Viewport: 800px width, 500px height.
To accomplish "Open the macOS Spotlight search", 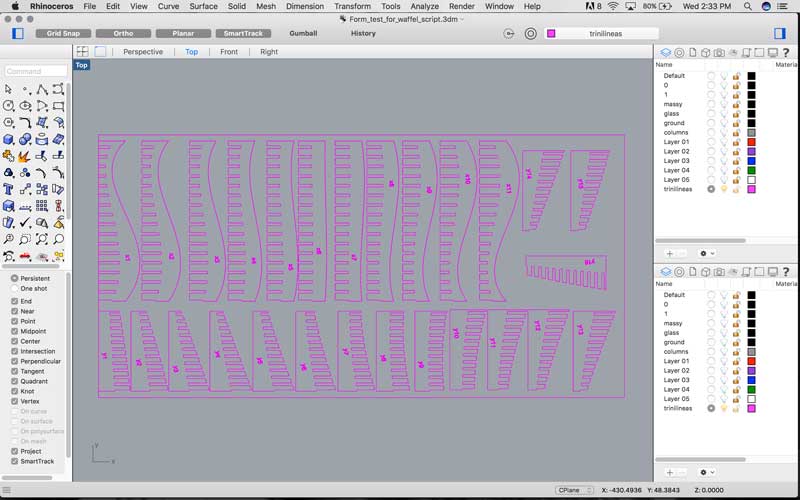I will click(x=747, y=6).
